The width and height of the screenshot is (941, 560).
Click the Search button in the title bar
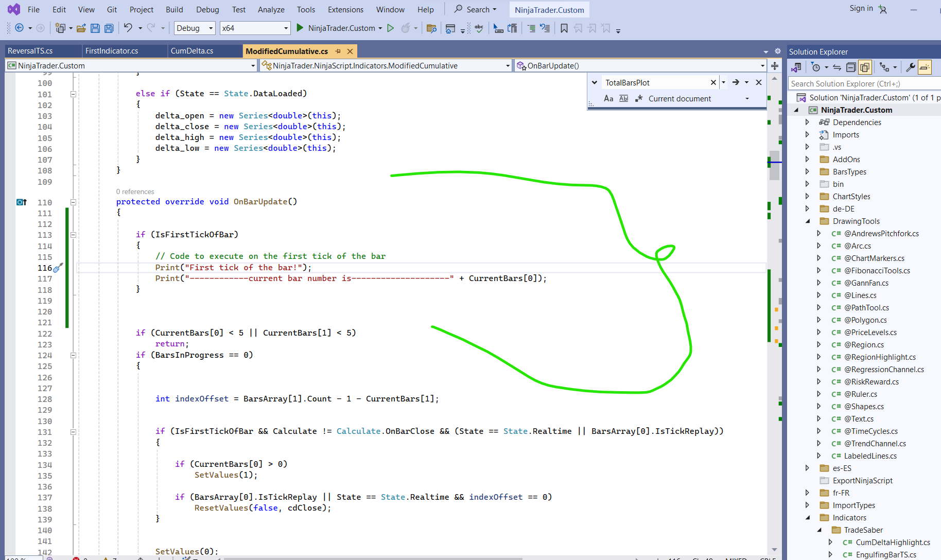475,10
